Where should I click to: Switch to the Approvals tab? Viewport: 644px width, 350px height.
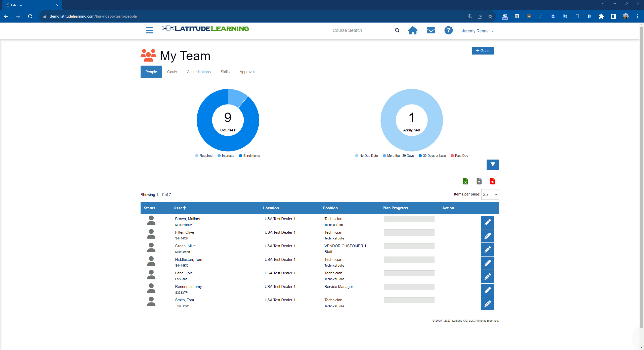pos(248,72)
